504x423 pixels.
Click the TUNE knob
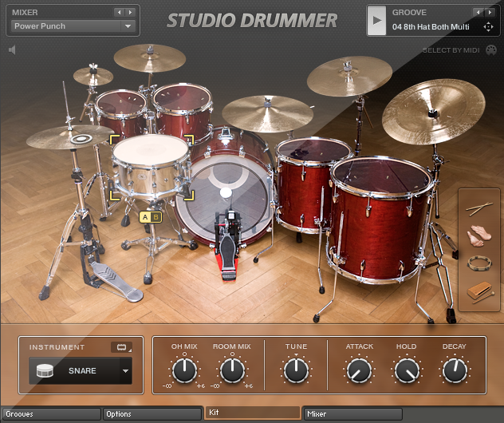(296, 370)
